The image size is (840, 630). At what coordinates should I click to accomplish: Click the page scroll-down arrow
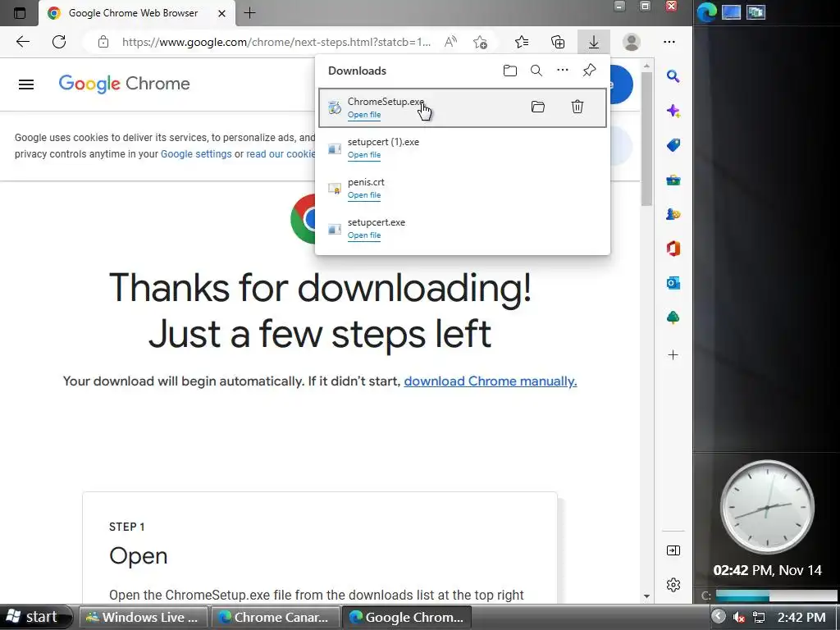[x=646, y=596]
